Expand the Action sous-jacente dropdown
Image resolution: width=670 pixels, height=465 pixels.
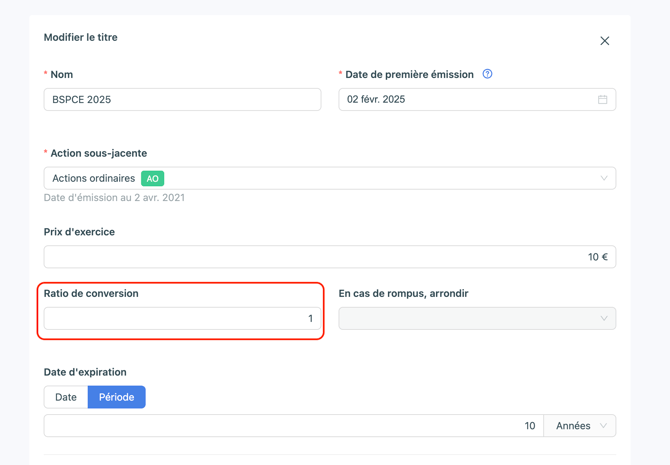point(329,178)
